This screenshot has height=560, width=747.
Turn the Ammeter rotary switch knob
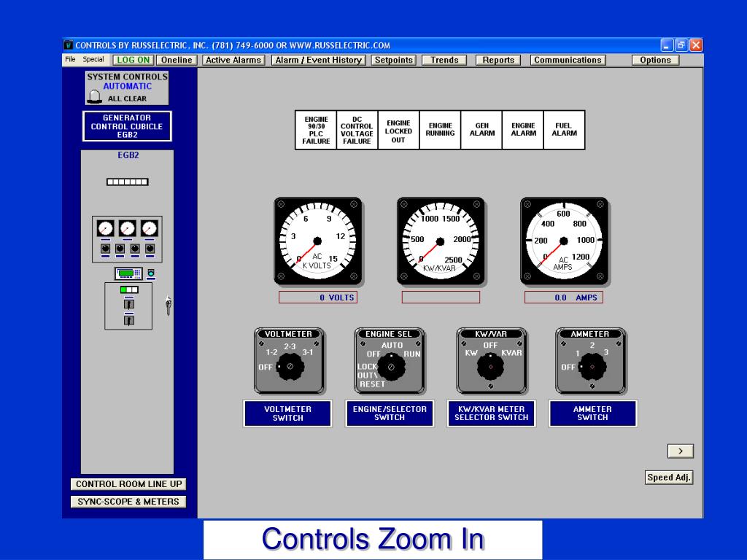point(592,367)
